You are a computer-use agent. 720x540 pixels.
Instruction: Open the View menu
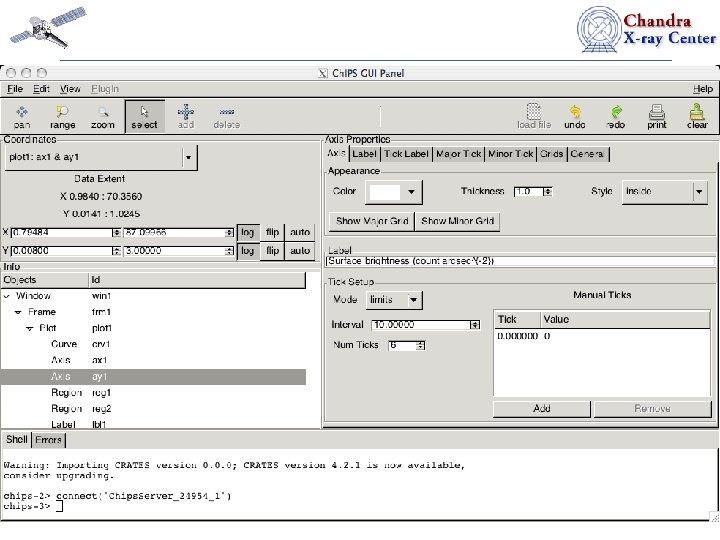(x=70, y=89)
